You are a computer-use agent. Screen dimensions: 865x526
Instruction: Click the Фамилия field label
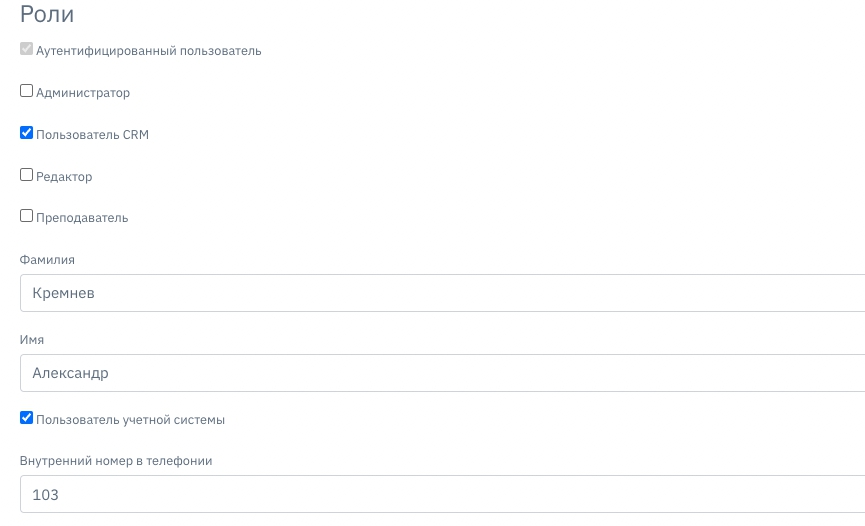point(47,259)
